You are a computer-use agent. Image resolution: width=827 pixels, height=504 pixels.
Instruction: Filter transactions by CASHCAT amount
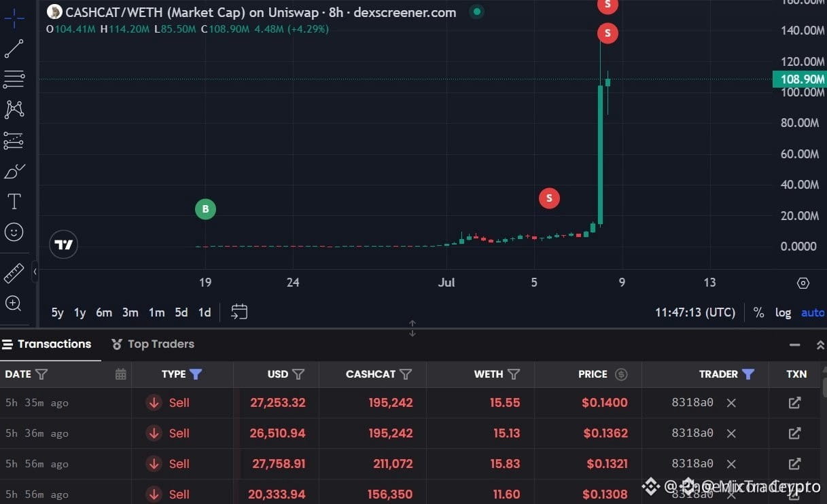pyautogui.click(x=406, y=374)
